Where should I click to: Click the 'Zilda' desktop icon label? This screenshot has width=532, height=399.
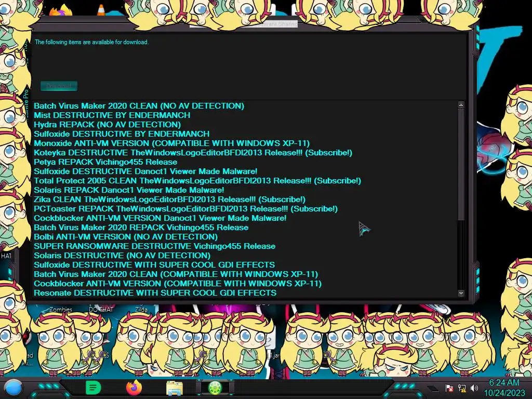click(x=141, y=310)
